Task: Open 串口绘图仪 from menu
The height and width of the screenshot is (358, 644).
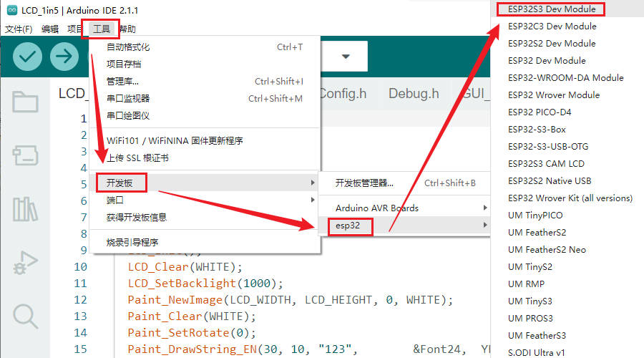Action: click(x=205, y=116)
